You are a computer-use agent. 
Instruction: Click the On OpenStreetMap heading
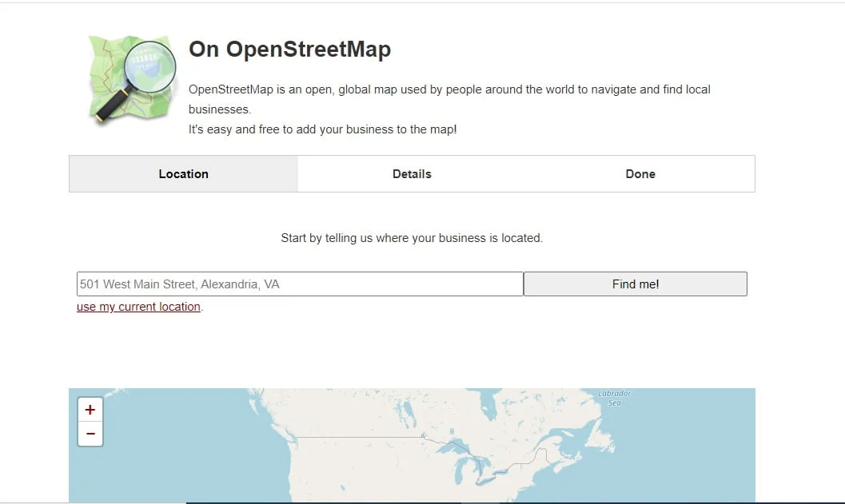[289, 49]
